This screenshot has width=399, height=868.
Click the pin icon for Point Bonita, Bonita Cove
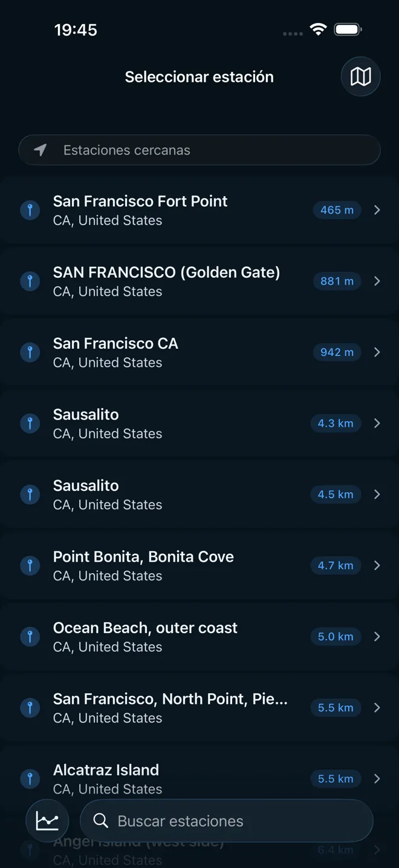click(x=30, y=565)
